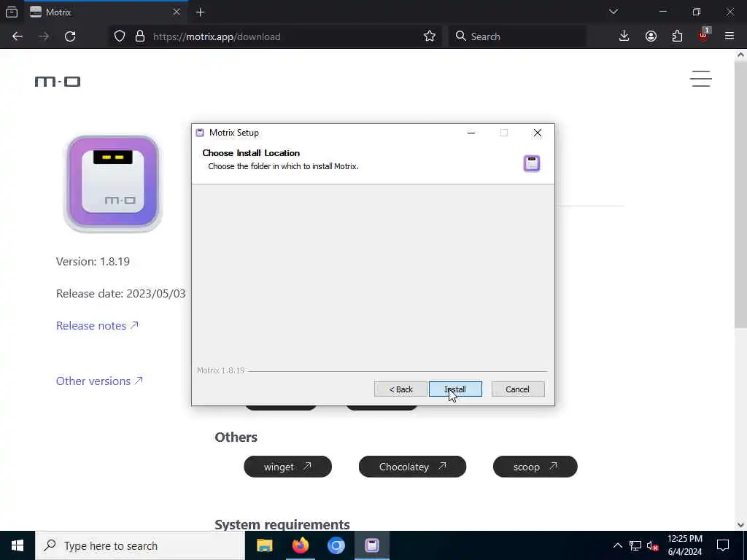Click the uBlock Origin extension icon
Screen dimensions: 747x560
pyautogui.click(x=704, y=36)
